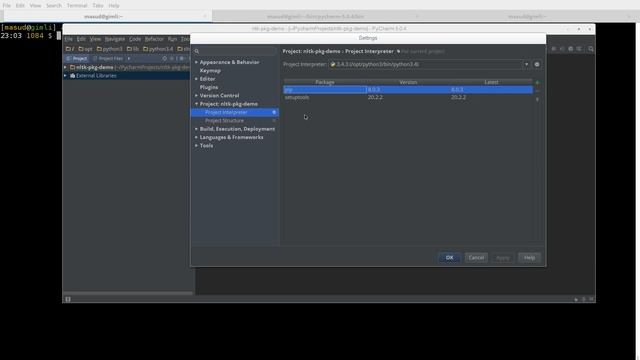Viewport: 640px width, 360px height.
Task: Click Version column header
Action: (408, 82)
